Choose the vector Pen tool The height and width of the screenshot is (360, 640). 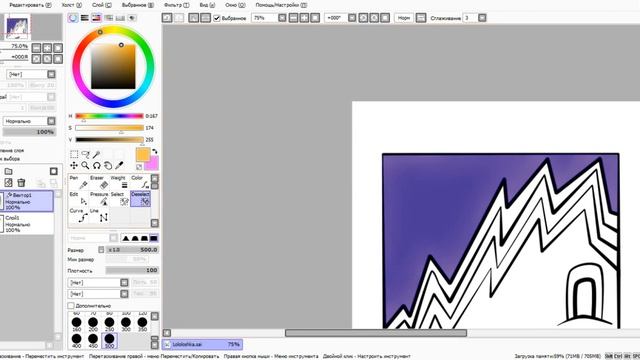79,182
